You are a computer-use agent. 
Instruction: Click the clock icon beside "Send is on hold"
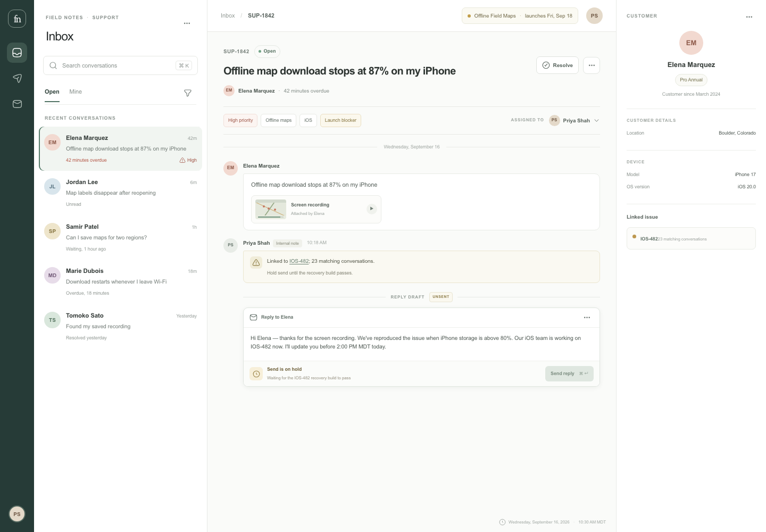pyautogui.click(x=256, y=374)
